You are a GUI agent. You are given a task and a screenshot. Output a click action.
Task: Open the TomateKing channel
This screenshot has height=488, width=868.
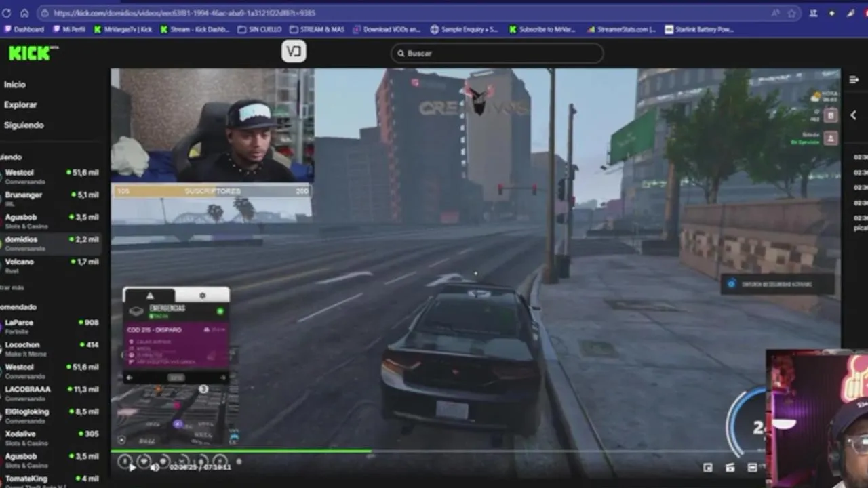(x=52, y=482)
